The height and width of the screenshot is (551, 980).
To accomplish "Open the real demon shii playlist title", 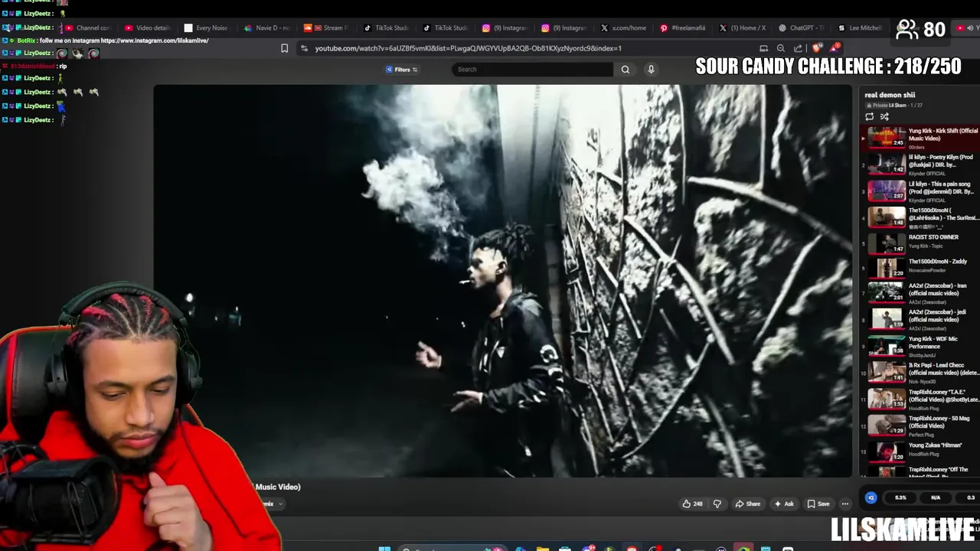I will [x=890, y=96].
